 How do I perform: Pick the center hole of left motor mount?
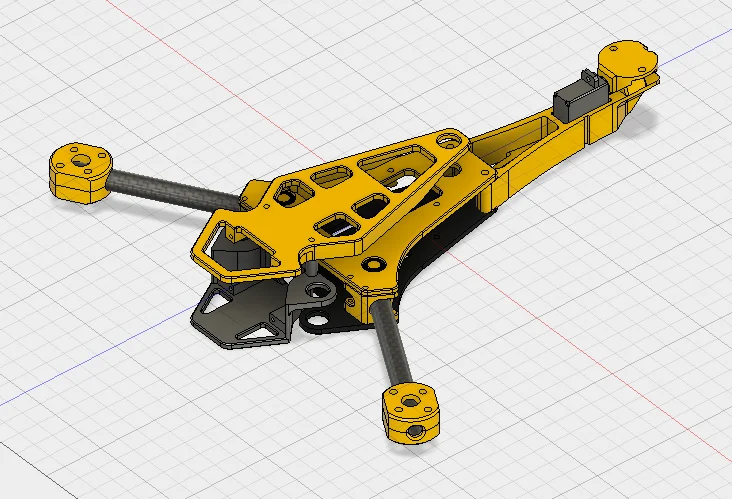click(x=81, y=161)
